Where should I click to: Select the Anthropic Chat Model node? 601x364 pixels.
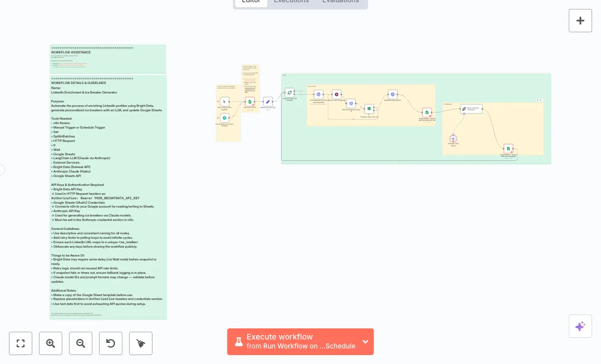[x=453, y=138]
